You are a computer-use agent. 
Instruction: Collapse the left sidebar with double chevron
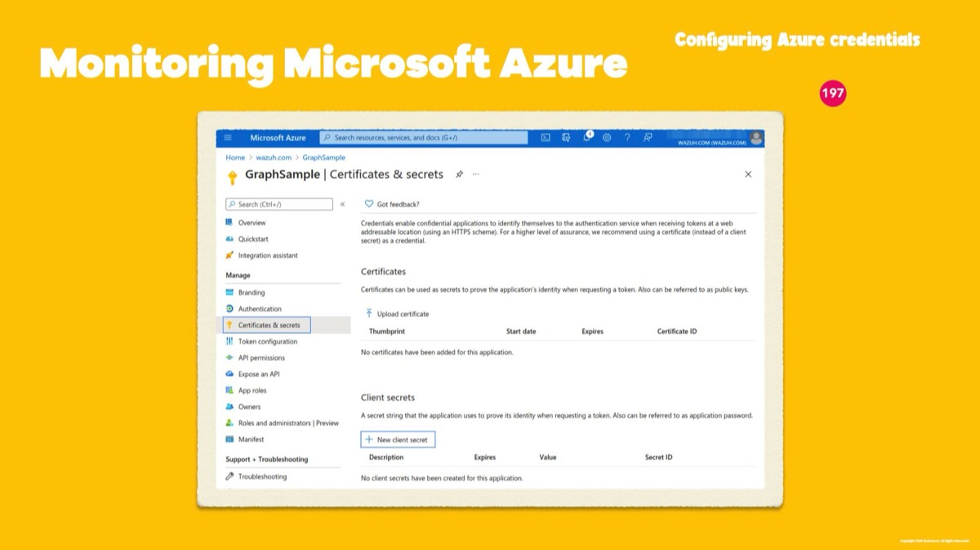pyautogui.click(x=343, y=204)
